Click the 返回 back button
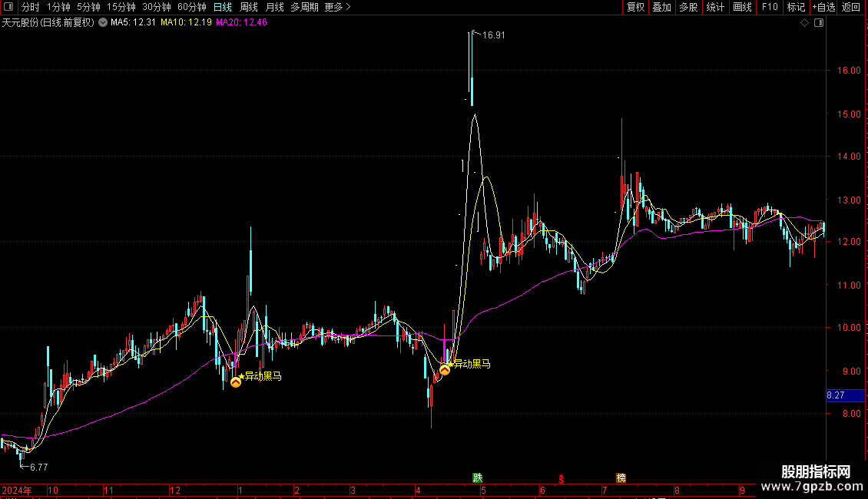This screenshot has height=499, width=868. point(851,7)
